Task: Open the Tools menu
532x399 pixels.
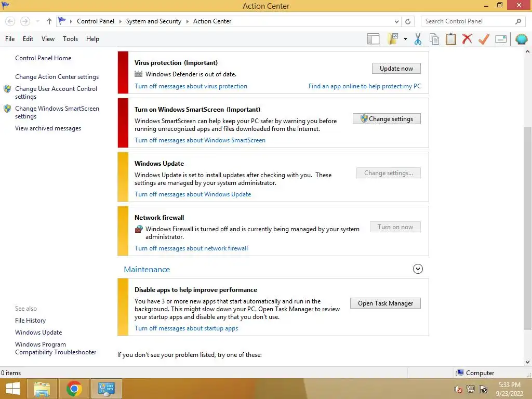Action: click(x=70, y=39)
